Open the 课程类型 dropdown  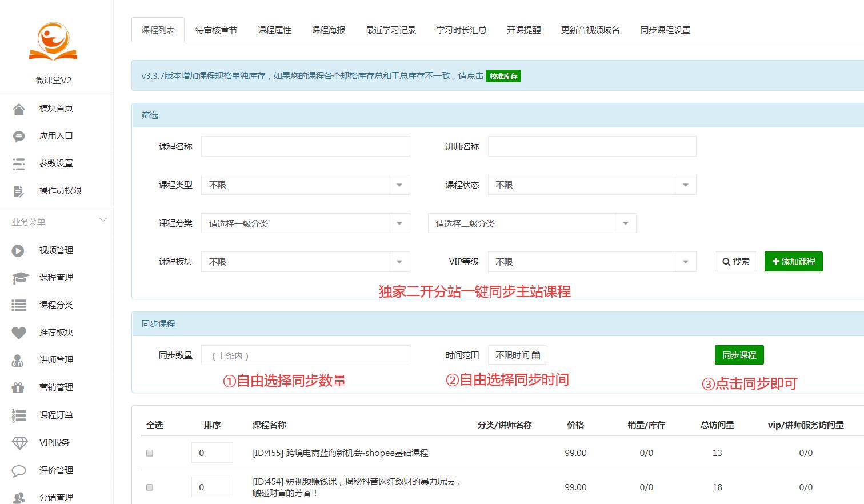[306, 185]
